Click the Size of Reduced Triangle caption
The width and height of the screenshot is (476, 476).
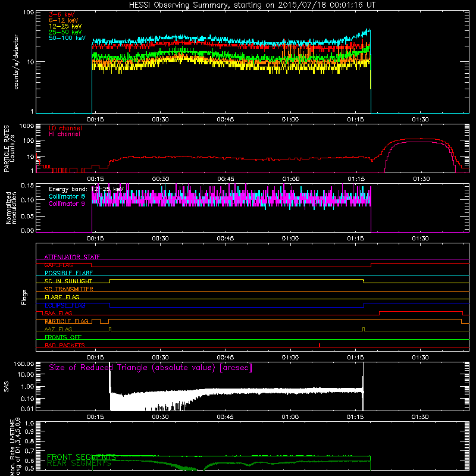point(151,368)
